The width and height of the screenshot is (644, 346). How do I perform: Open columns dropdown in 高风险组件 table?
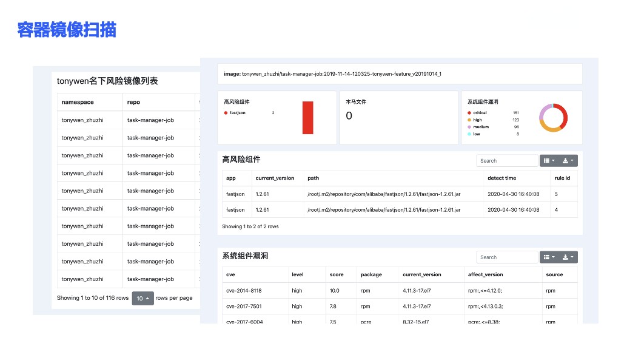pyautogui.click(x=549, y=161)
